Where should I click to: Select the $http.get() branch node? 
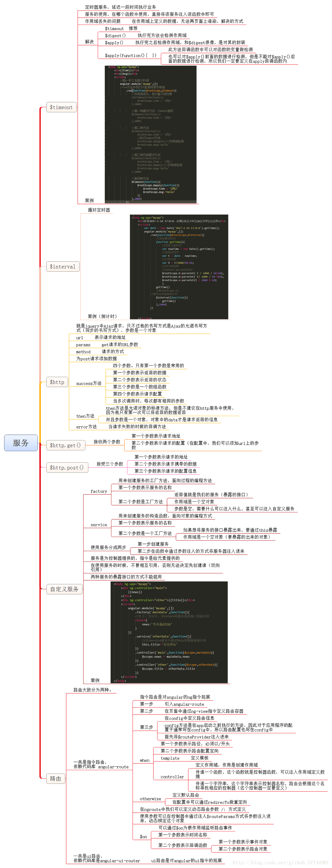tap(65, 445)
